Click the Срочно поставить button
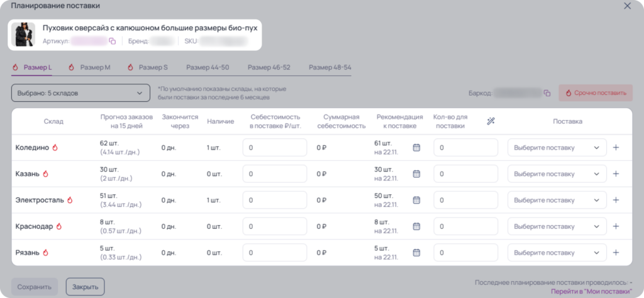This screenshot has height=298, width=644. (596, 93)
